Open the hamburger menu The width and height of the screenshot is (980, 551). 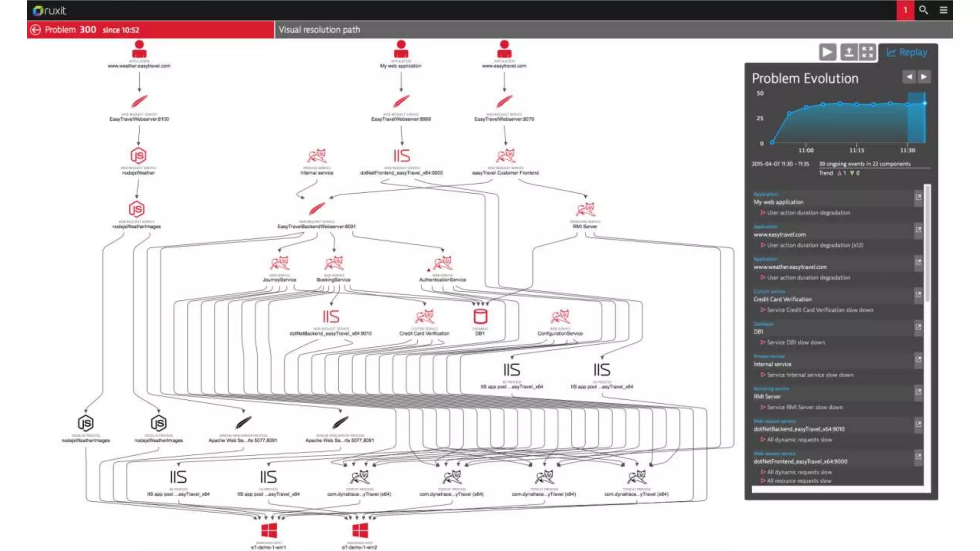[943, 10]
